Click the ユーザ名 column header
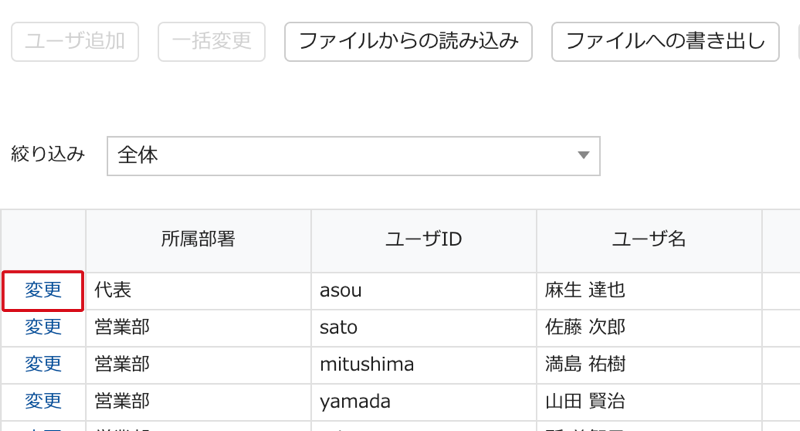 tap(648, 240)
